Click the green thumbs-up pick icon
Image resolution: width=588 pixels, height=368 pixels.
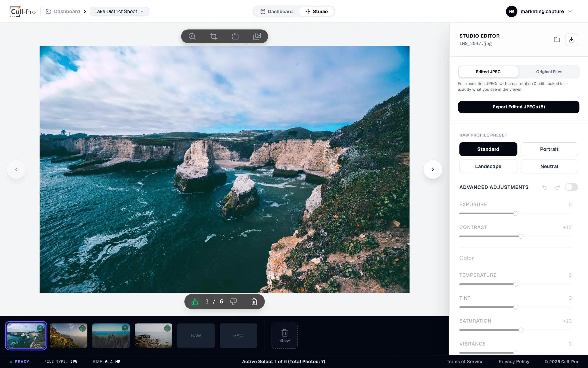tap(195, 302)
